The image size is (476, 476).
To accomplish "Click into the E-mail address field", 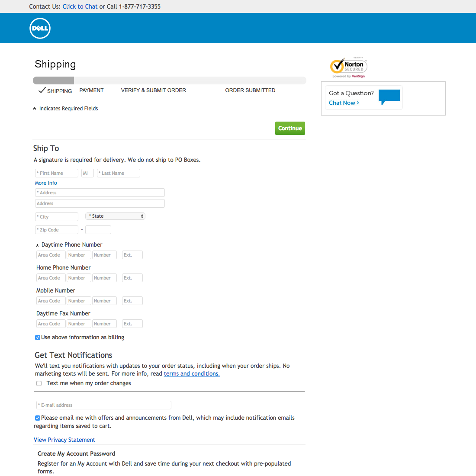I will pos(104,405).
